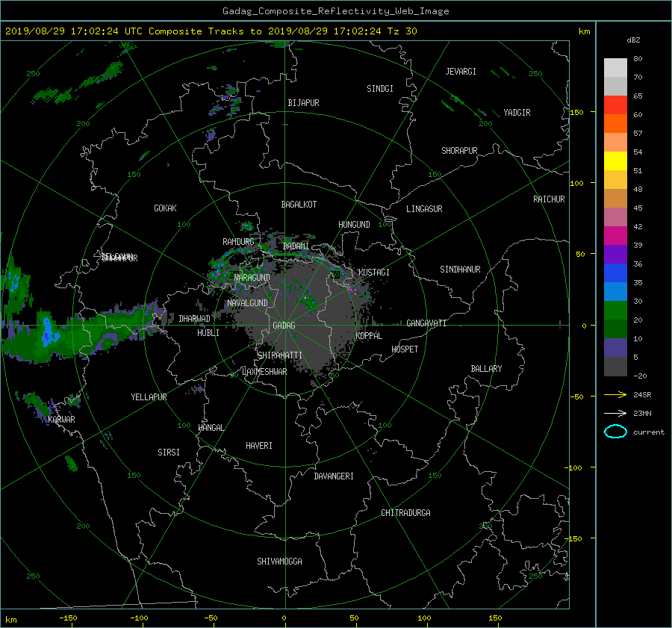Screen dimensions: 672x628
Task: Click the SHIRAHATTI city label
Action: [x=280, y=355]
